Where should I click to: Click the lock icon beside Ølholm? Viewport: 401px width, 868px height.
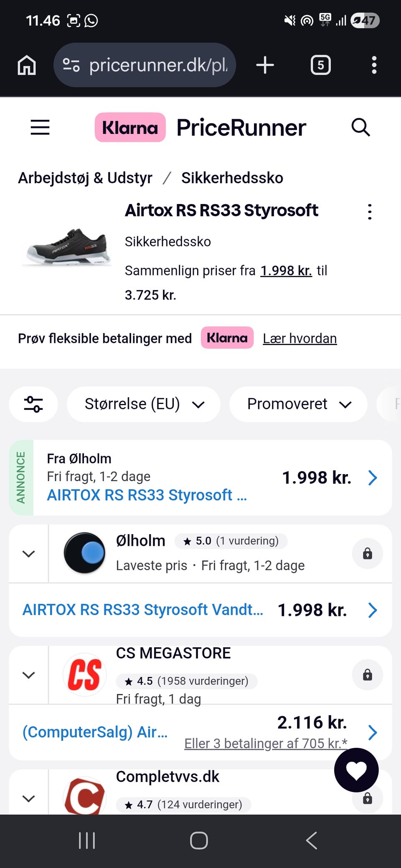(368, 554)
